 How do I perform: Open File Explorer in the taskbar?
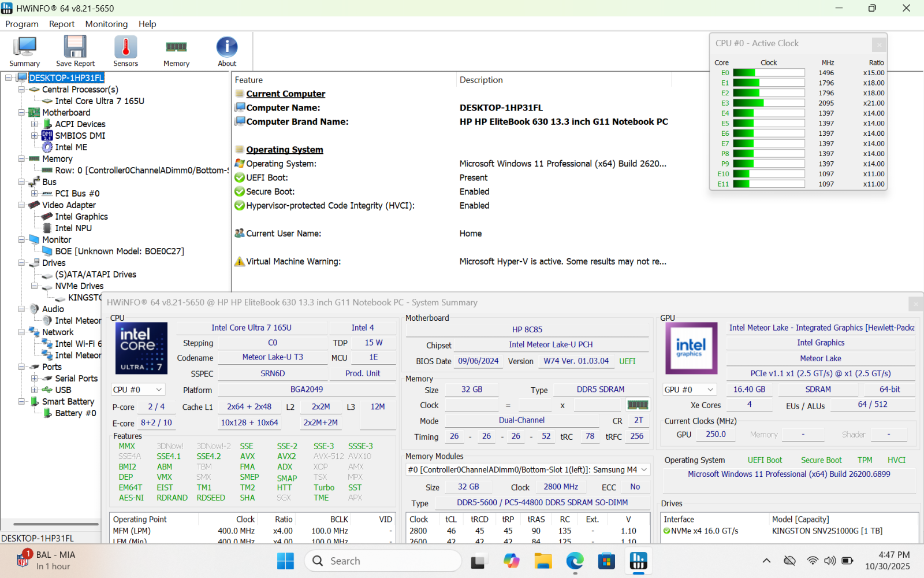pyautogui.click(x=543, y=561)
